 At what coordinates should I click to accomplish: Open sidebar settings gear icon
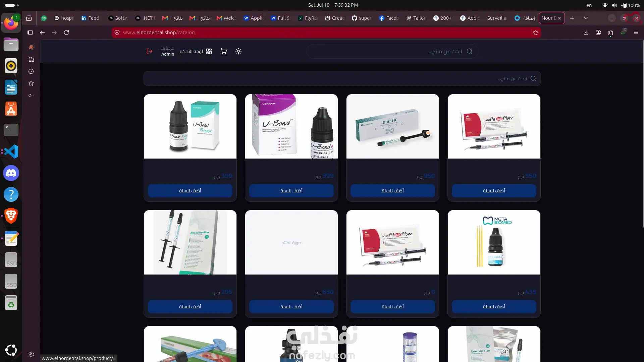pyautogui.click(x=31, y=354)
